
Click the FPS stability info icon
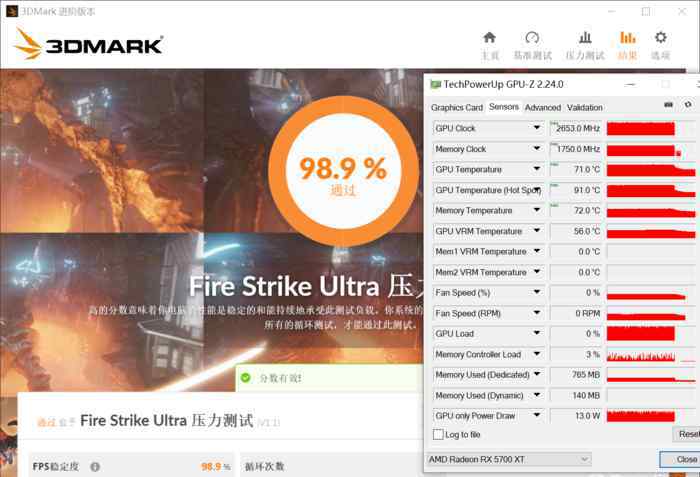tap(95, 467)
